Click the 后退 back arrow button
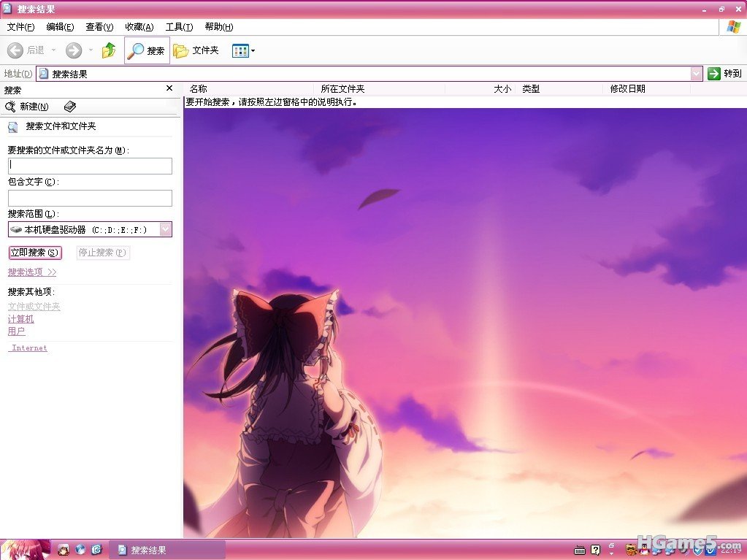The image size is (747, 560). click(26, 50)
